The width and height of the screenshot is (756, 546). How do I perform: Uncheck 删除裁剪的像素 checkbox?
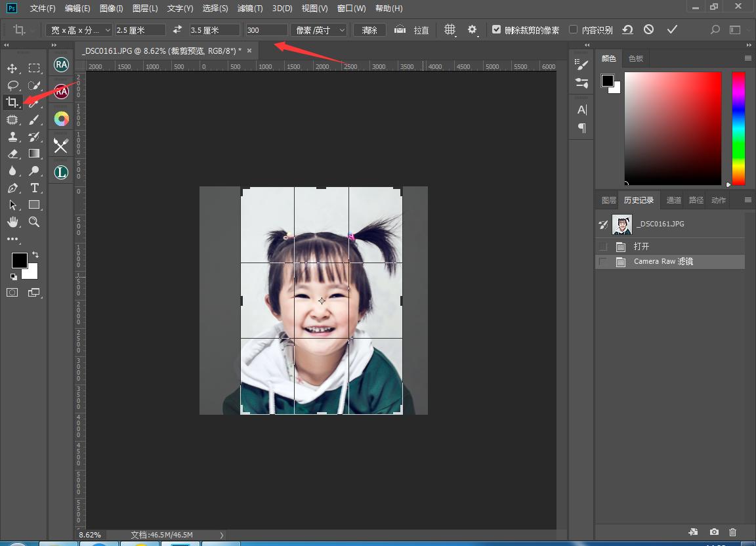496,30
